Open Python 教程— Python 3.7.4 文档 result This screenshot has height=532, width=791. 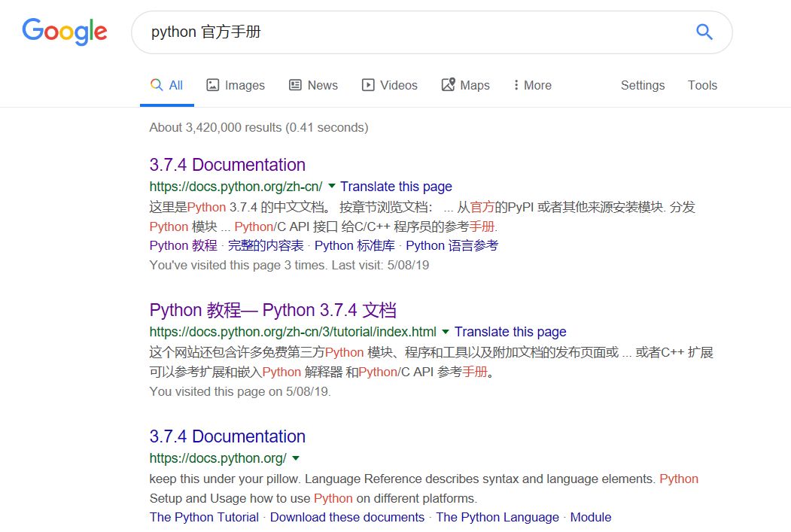pyautogui.click(x=273, y=310)
